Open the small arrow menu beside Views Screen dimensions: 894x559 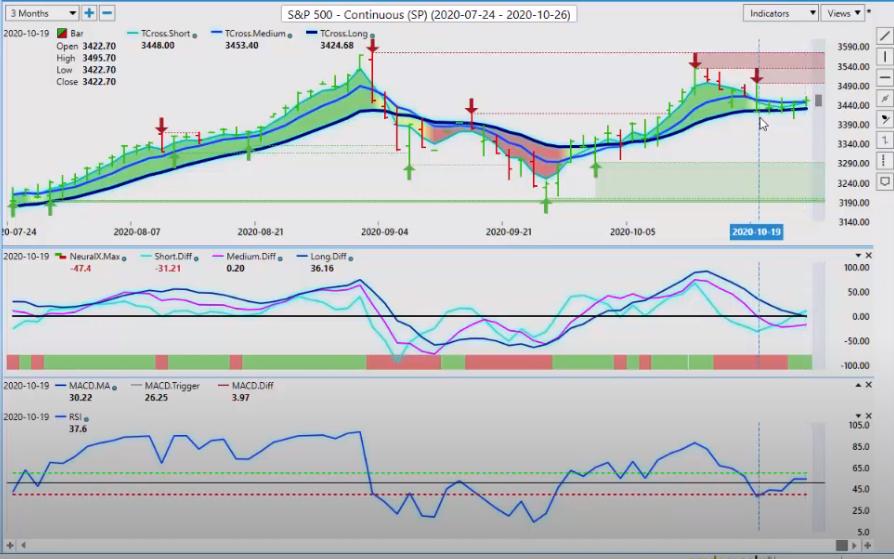pos(869,11)
